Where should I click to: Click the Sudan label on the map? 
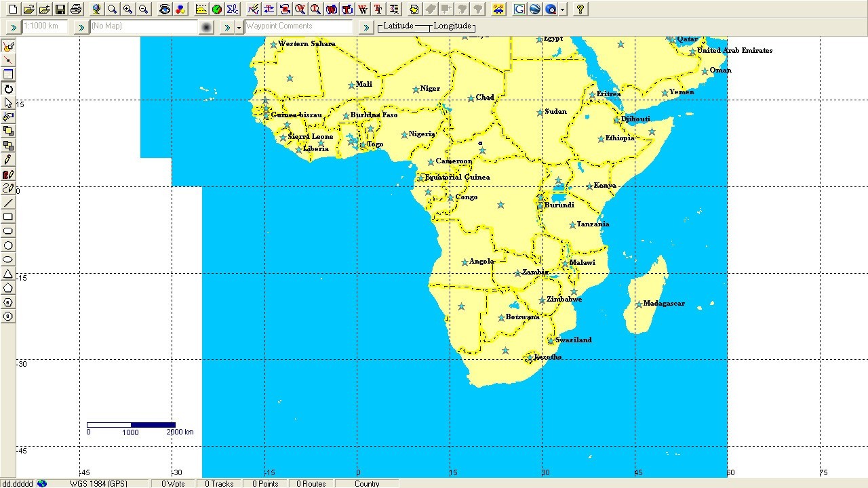coord(555,112)
